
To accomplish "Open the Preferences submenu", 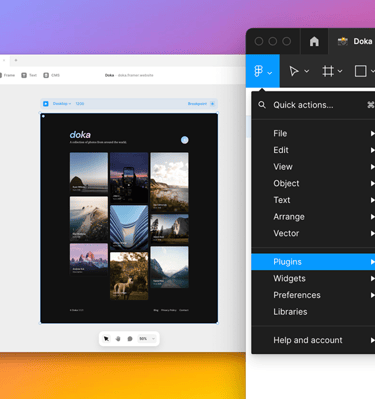I will coord(313,295).
